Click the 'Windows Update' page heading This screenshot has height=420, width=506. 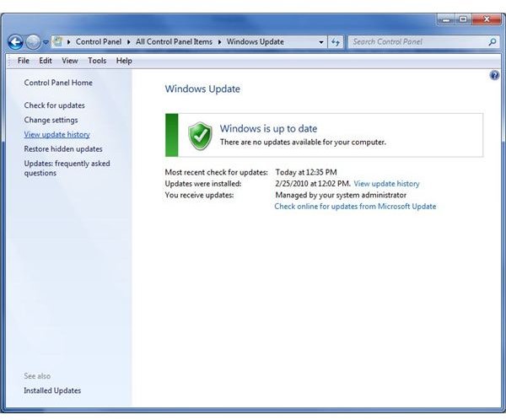tap(202, 89)
